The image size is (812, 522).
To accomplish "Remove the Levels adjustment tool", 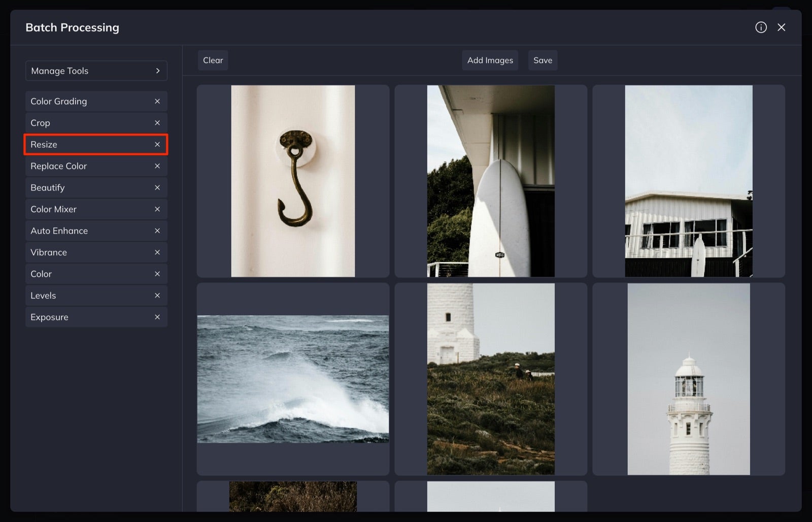I will pos(157,295).
